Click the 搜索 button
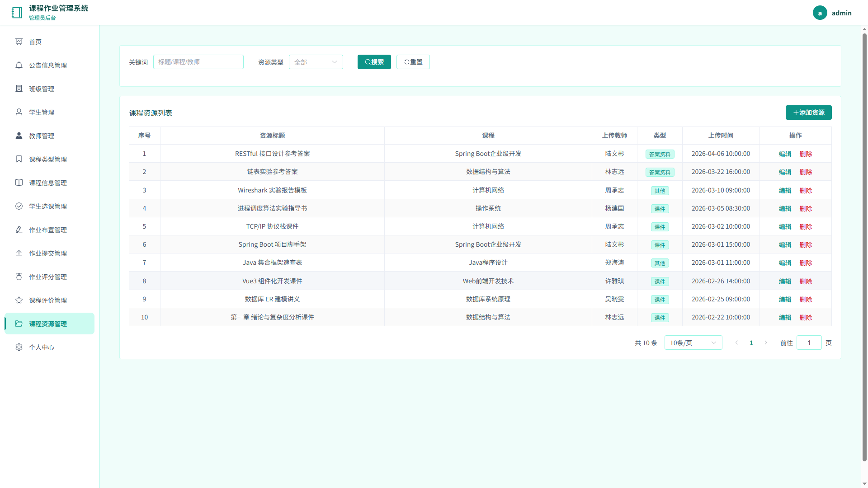This screenshot has width=868, height=488. 374,62
